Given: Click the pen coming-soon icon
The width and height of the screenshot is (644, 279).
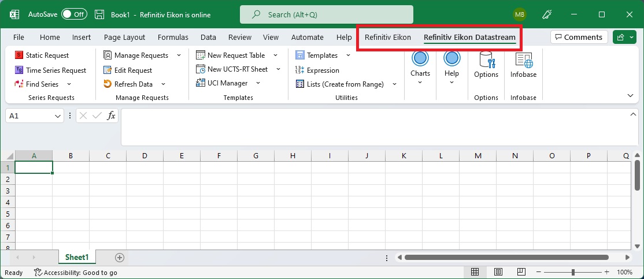Looking at the screenshot, I should (547, 15).
